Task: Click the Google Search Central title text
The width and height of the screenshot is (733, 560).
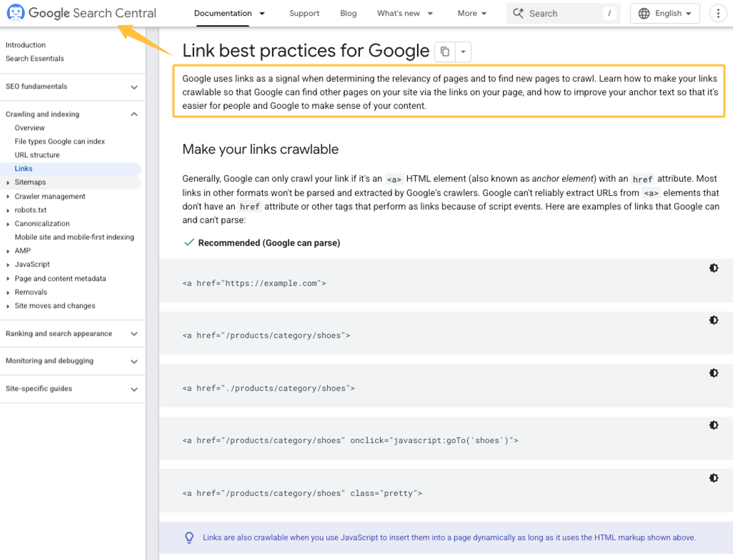Action: (x=92, y=13)
